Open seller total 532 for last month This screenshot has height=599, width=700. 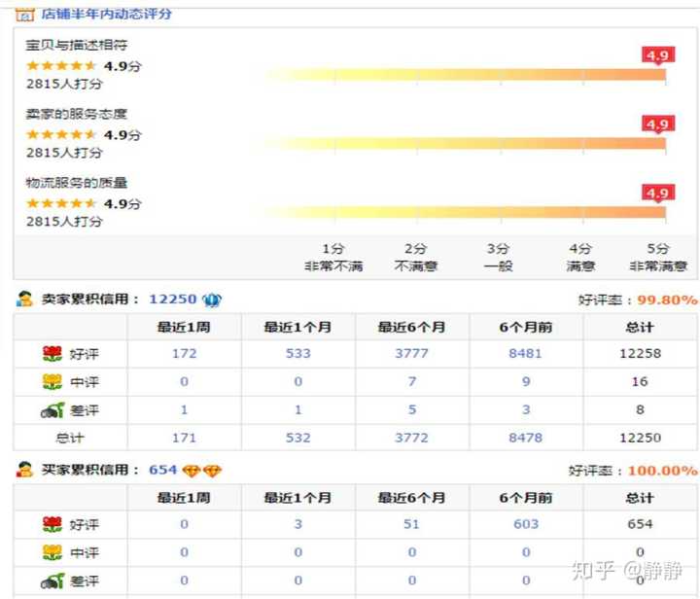(x=297, y=438)
